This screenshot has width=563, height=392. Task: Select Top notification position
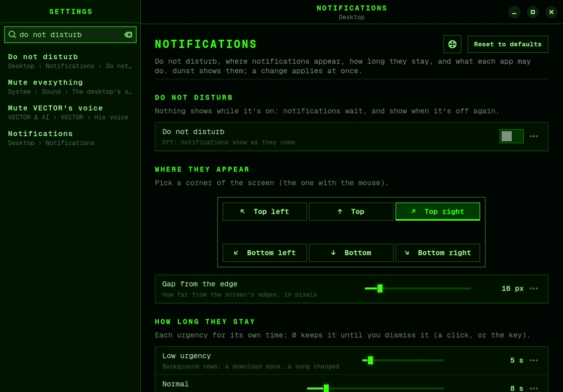pos(351,212)
